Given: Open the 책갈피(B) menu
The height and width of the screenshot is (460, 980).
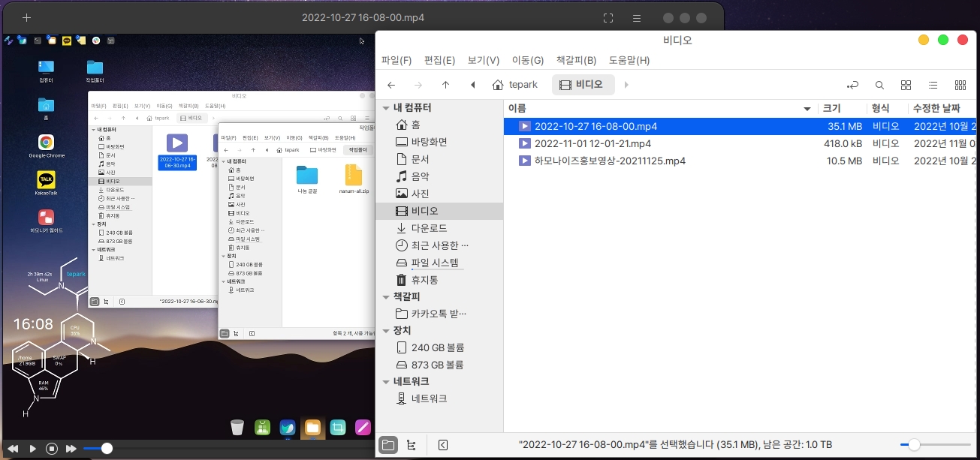Looking at the screenshot, I should (576, 60).
